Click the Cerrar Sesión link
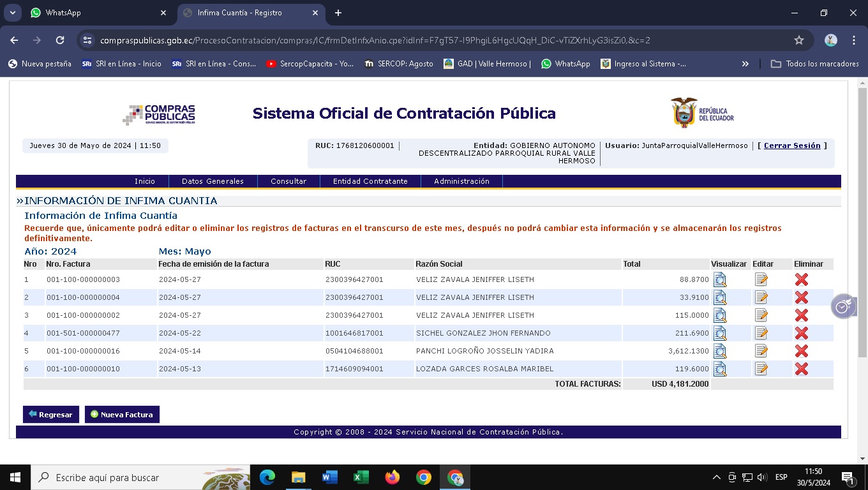This screenshot has height=490, width=868. [792, 145]
